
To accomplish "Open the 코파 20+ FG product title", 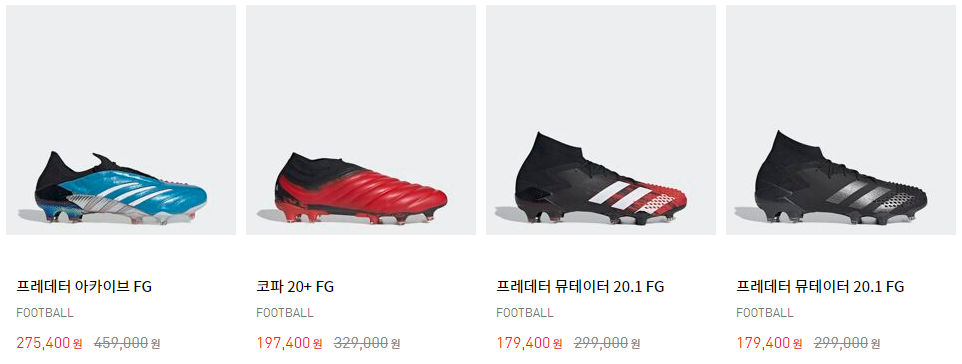I will click(x=295, y=287).
